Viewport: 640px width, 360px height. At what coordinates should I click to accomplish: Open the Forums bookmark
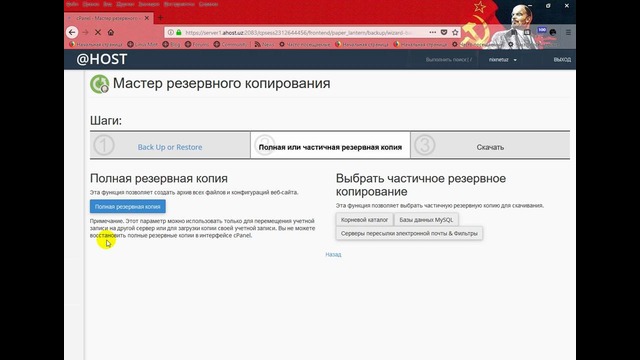point(197,44)
